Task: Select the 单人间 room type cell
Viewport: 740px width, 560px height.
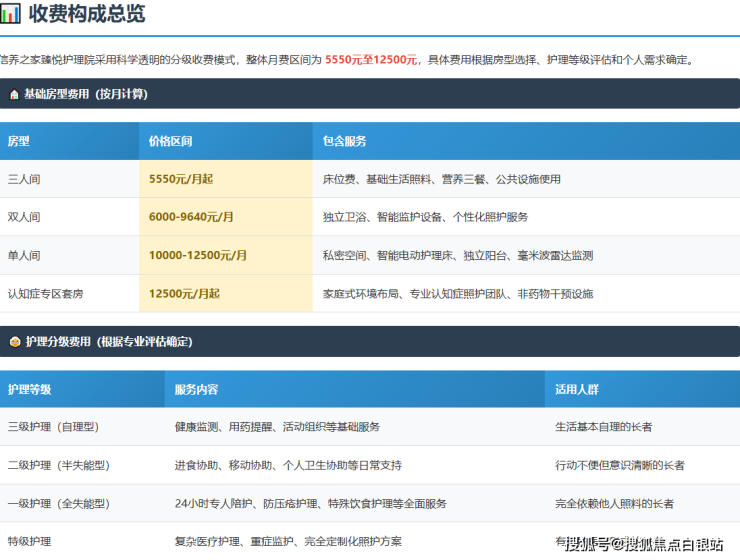Action: pos(24,255)
